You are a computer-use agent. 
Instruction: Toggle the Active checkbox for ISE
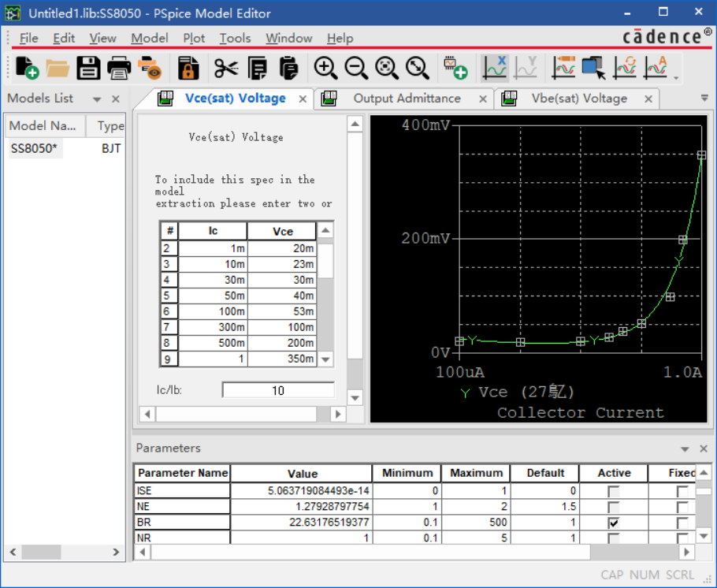613,492
